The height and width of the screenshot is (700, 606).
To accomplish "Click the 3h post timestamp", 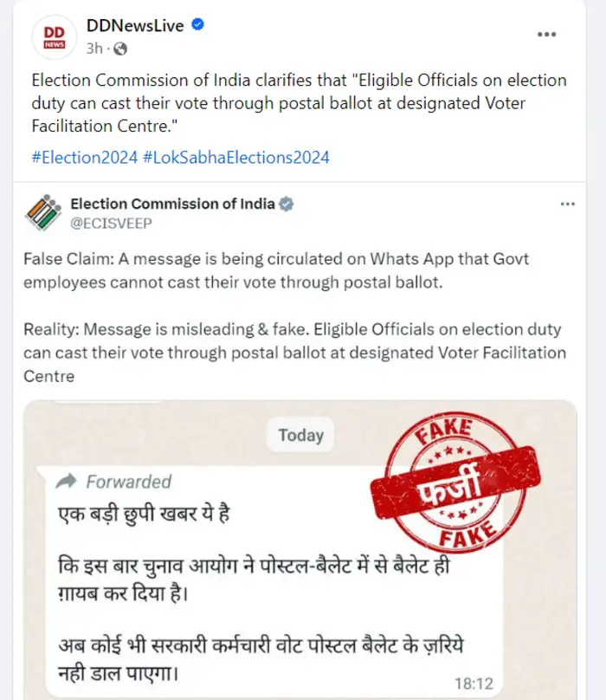I will 95,47.
